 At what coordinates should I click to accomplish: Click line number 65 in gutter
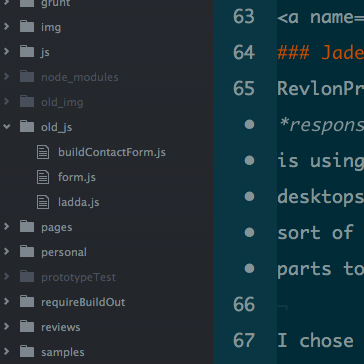(x=244, y=89)
